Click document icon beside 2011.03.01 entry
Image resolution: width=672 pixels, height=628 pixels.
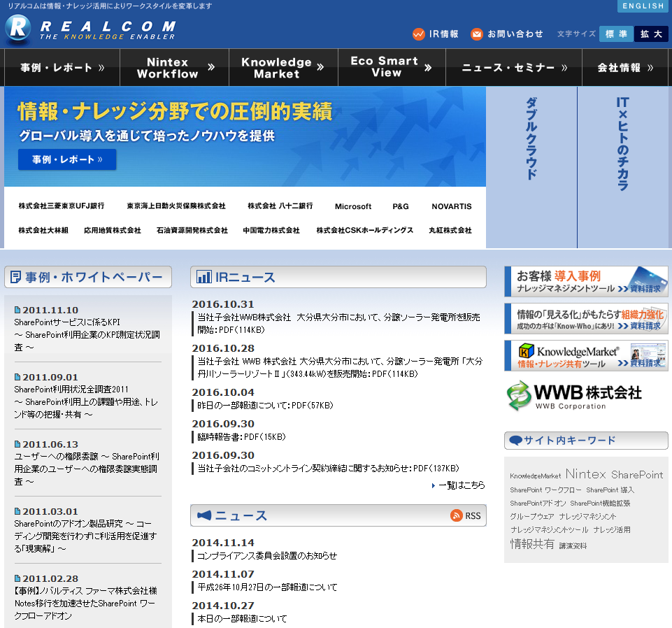17,511
